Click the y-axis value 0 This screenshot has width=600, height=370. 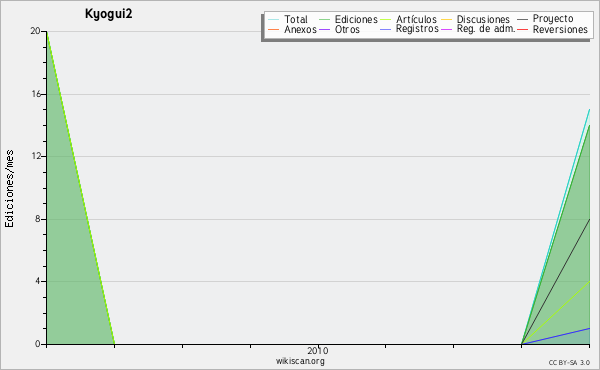[x=38, y=344]
